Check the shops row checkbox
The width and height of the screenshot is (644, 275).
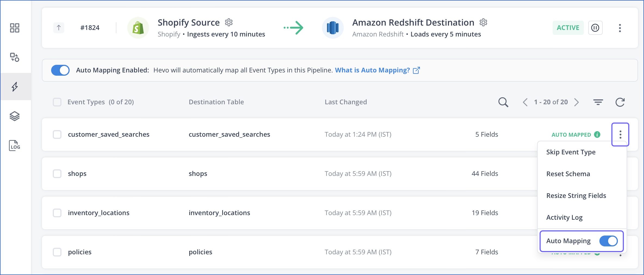(x=57, y=174)
